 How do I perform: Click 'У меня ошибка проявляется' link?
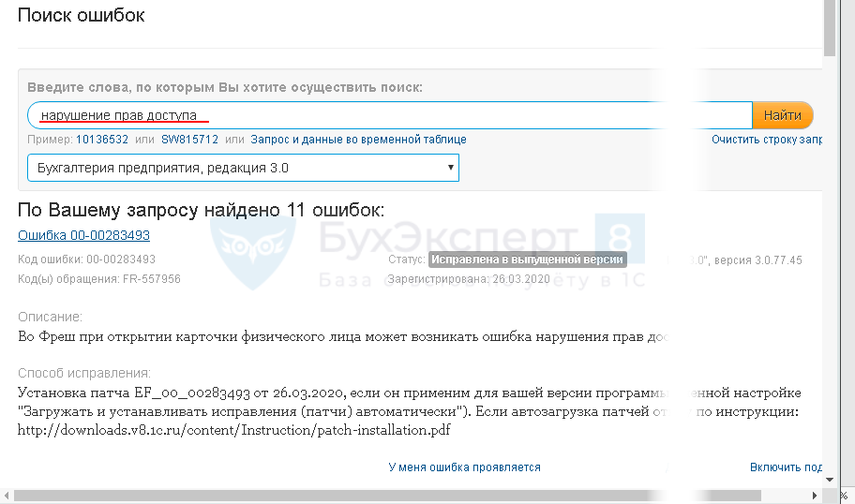pyautogui.click(x=464, y=467)
